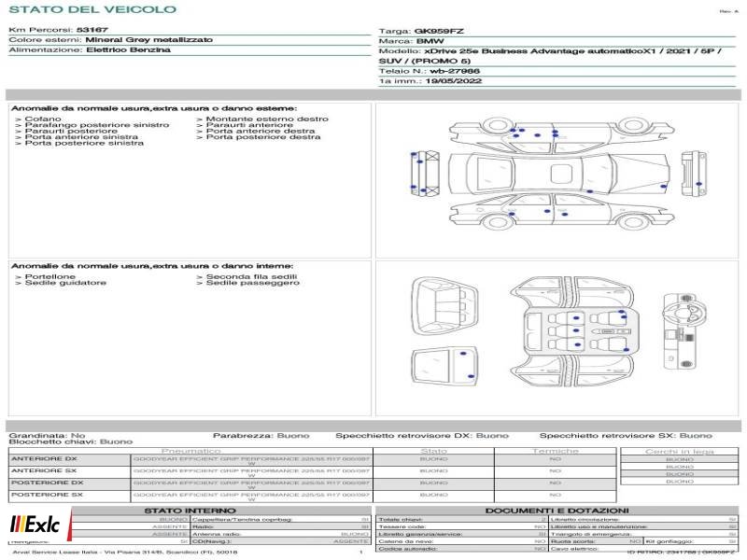Click the Marca value BMW
747x560 pixels.
[430, 41]
